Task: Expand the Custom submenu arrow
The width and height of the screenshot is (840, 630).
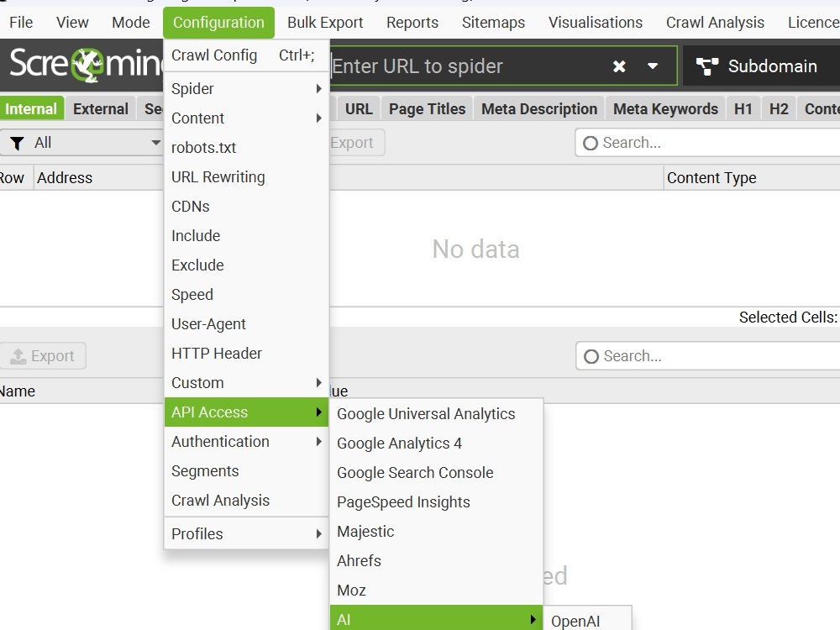Action: (x=318, y=382)
